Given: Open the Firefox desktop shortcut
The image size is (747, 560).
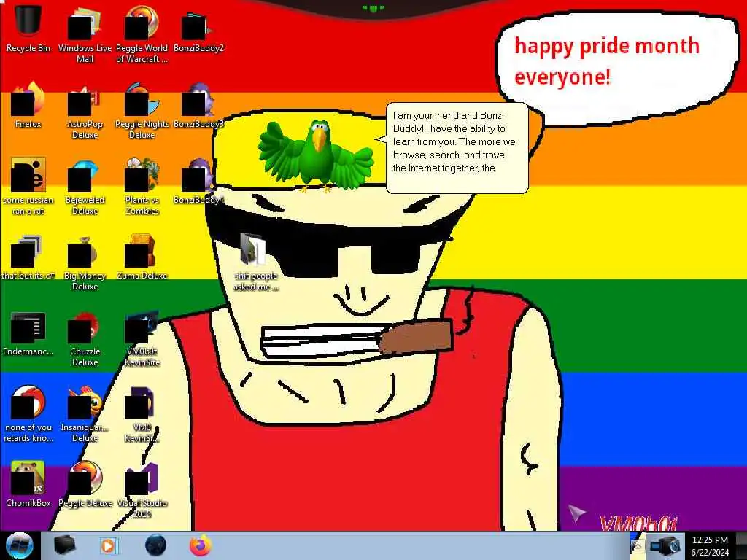Looking at the screenshot, I should 28,105.
